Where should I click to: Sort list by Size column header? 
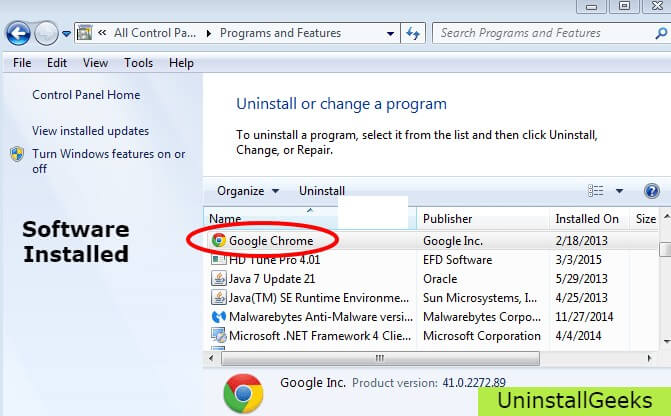point(645,219)
